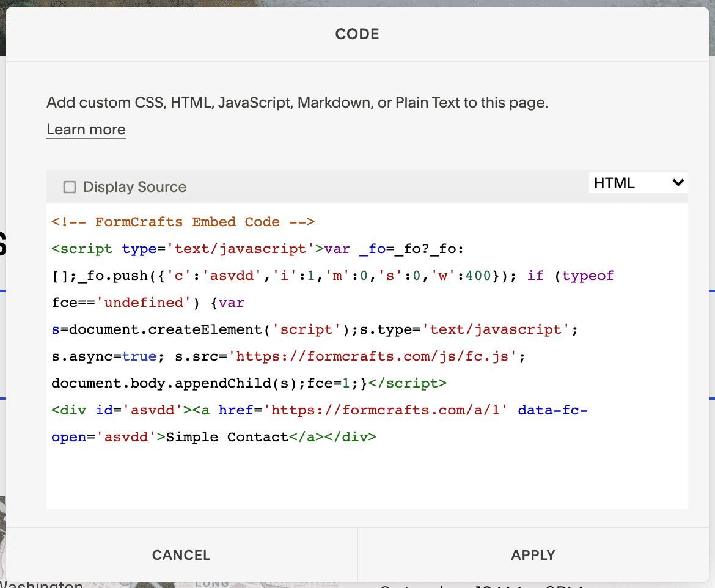Click the 'Add custom CSS, HTML, JavaScript' description
715x588 pixels.
(298, 103)
